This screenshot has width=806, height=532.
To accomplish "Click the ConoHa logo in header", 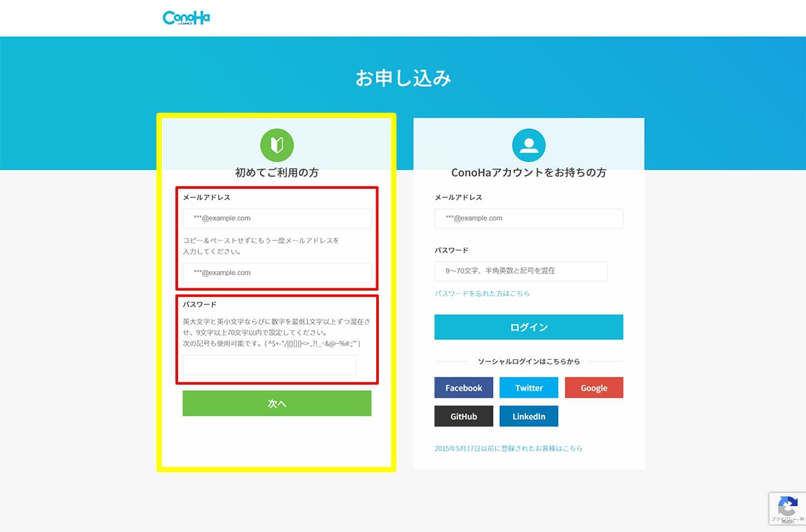I will tap(186, 17).
